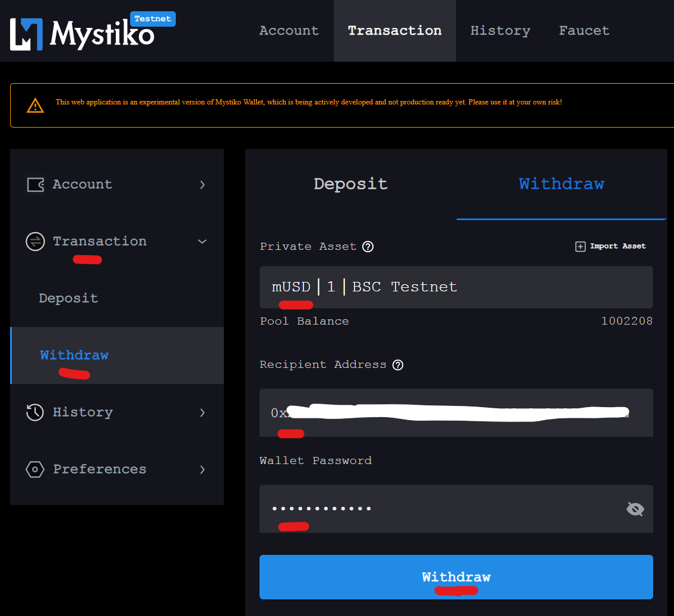Show help for Private Asset
The image size is (674, 616).
(x=368, y=246)
